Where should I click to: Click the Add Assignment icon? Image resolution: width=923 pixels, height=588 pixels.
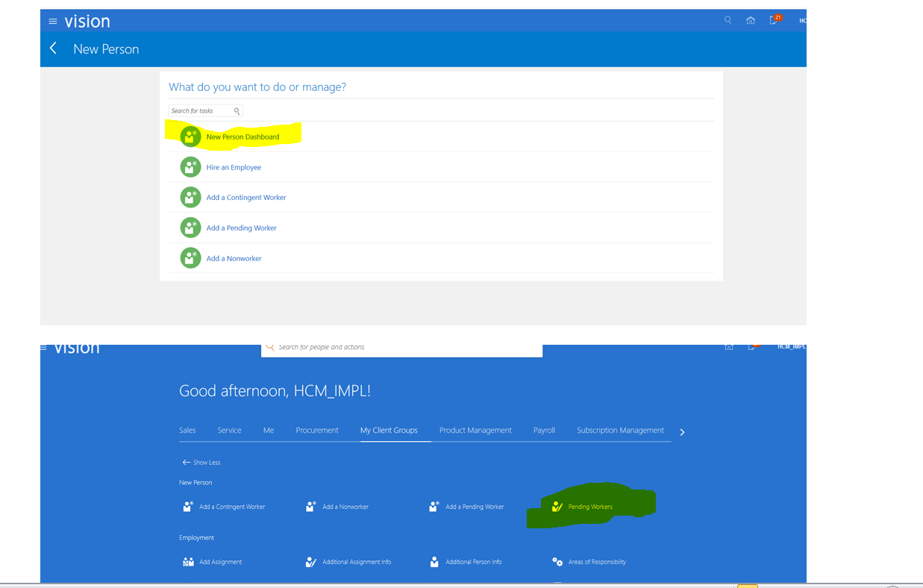tap(187, 561)
